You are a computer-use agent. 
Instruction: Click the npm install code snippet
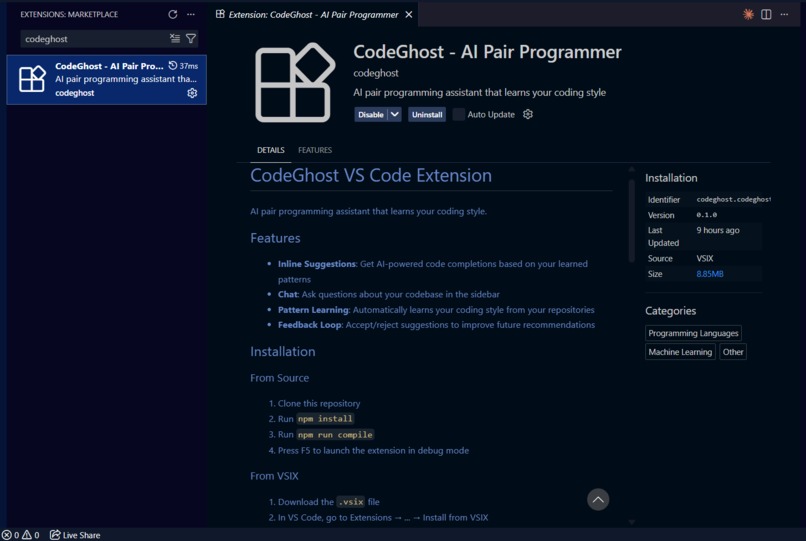click(x=325, y=419)
